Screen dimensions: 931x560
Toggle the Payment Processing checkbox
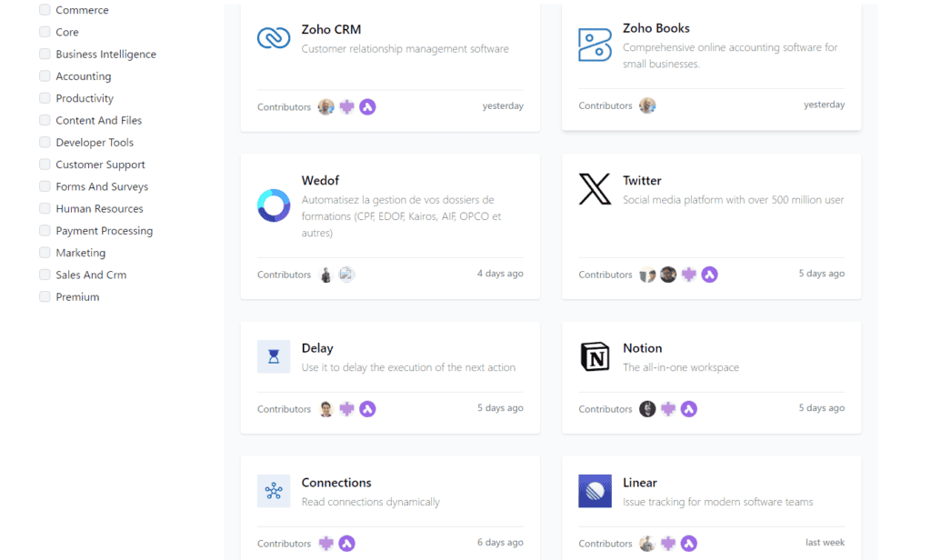45,230
